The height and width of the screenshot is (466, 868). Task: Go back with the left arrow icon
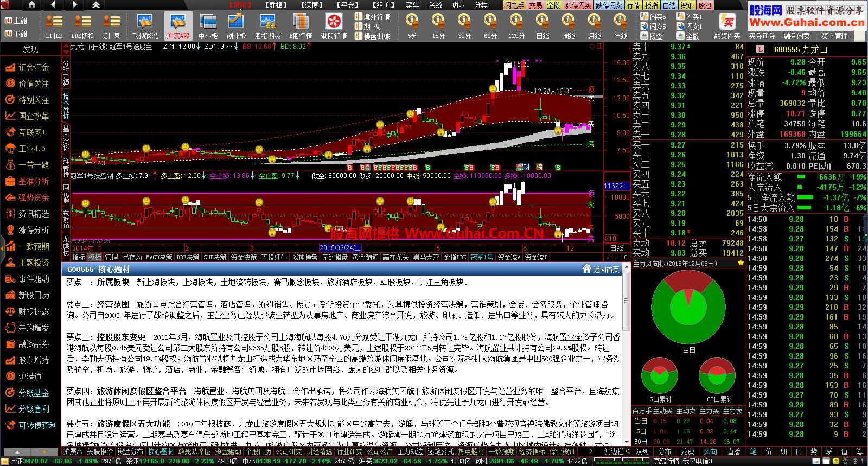(53, 5)
